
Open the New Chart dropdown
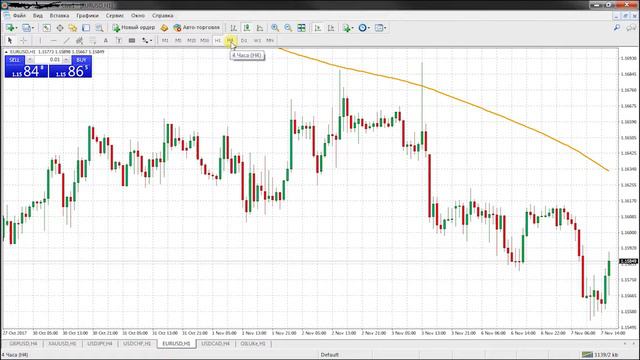point(11,28)
